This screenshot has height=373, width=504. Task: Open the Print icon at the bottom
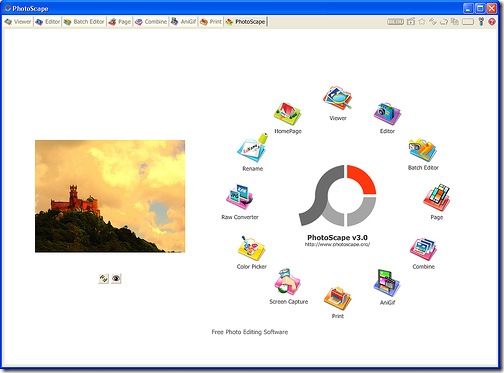coord(337,298)
